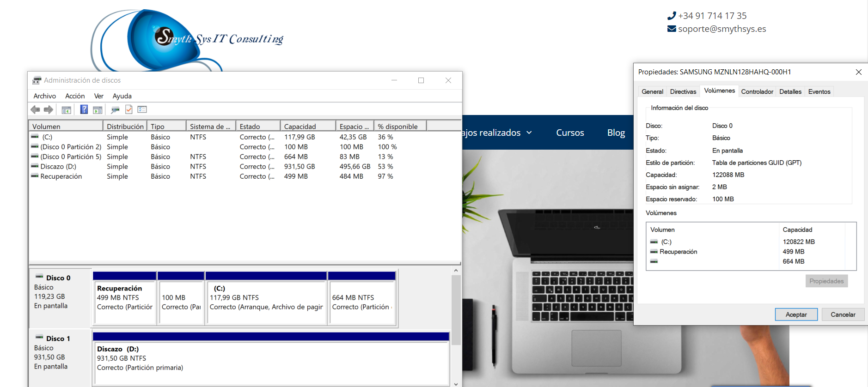868x387 pixels.
Task: Switch to the Detalles tab
Action: pos(790,91)
